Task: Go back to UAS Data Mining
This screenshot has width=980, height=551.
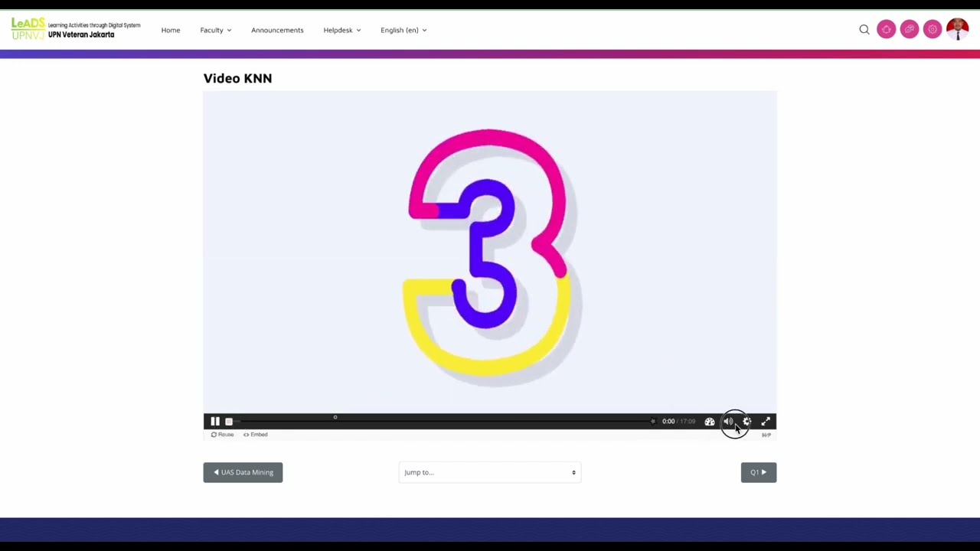Action: coord(243,472)
